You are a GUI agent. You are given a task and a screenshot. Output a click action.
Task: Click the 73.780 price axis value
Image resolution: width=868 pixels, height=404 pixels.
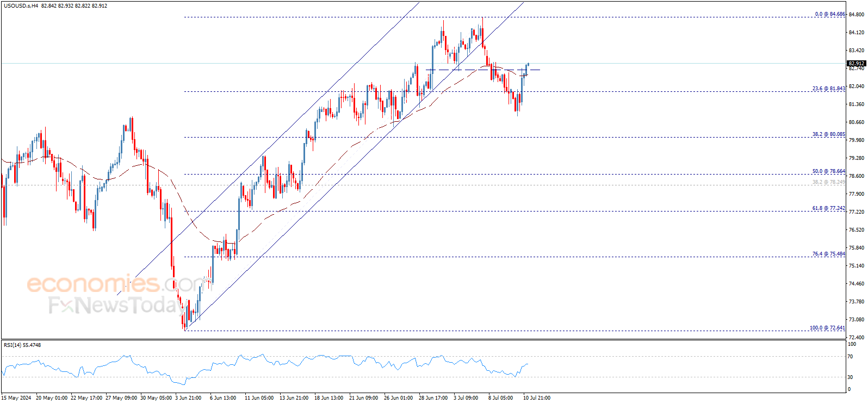[x=857, y=302]
